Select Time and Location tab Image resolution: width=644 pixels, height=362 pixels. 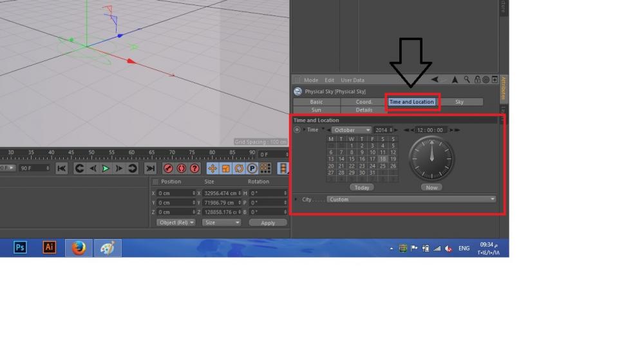412,102
